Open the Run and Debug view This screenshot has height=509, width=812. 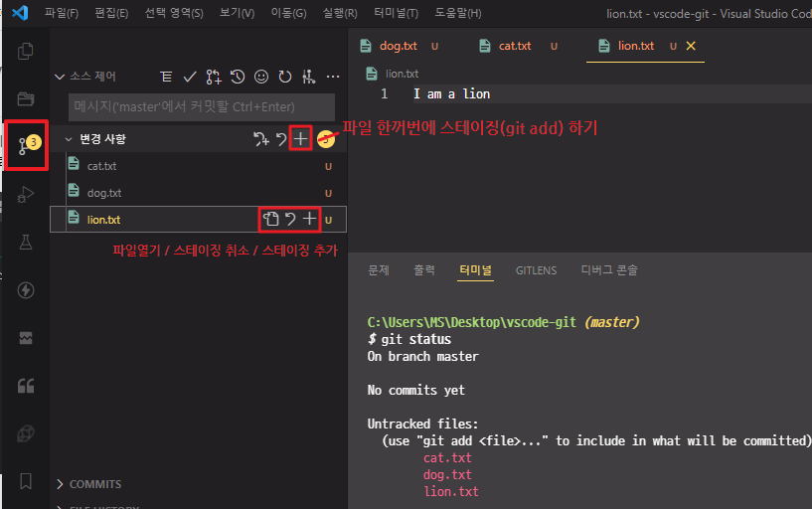point(26,194)
